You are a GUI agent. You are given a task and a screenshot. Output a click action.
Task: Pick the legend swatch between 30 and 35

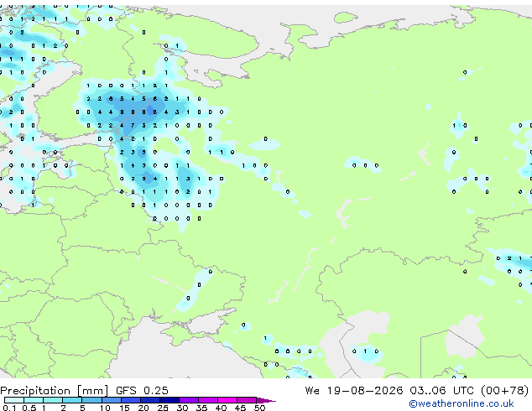(x=189, y=400)
